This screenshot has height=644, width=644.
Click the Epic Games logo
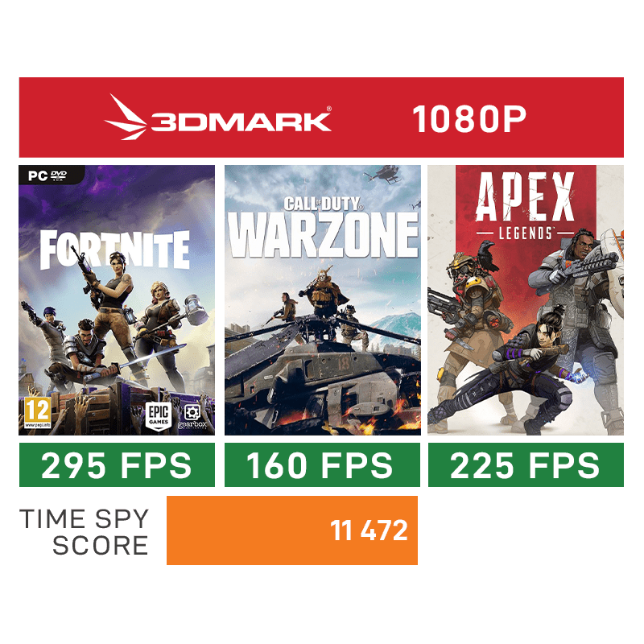point(159,416)
